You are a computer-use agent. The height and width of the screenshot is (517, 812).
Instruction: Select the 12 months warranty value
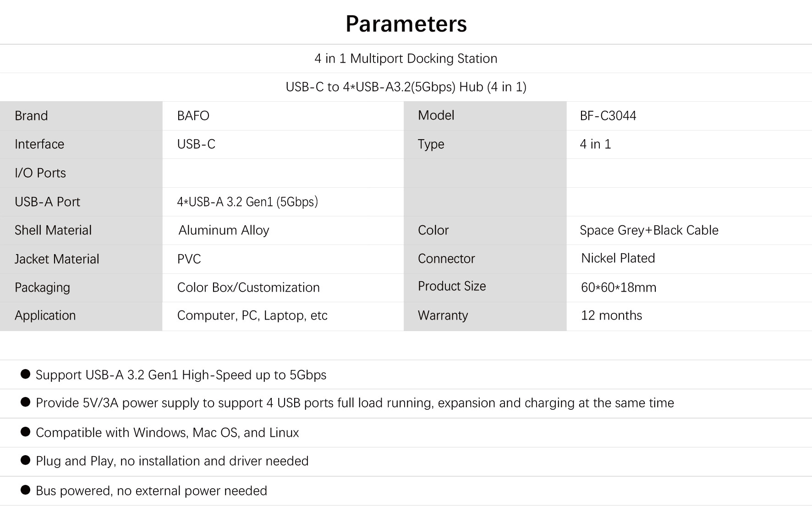tap(611, 316)
